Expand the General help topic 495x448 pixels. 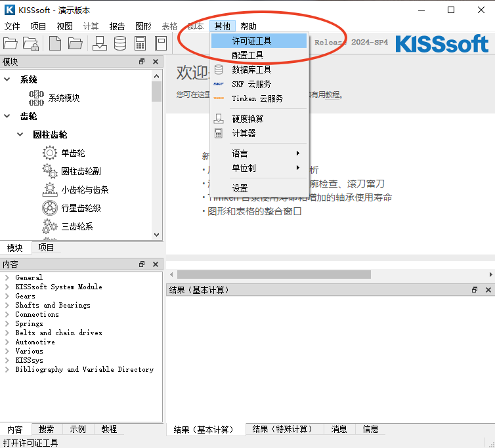(7, 277)
